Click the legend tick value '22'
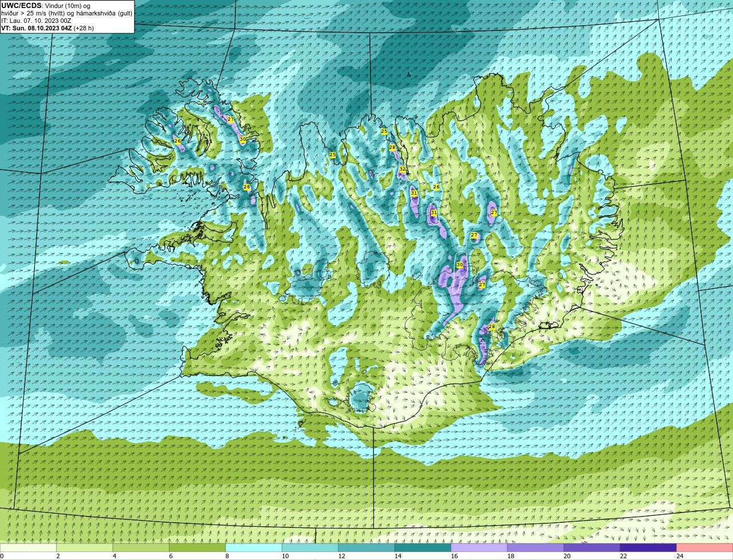The image size is (733, 560). tap(623, 556)
